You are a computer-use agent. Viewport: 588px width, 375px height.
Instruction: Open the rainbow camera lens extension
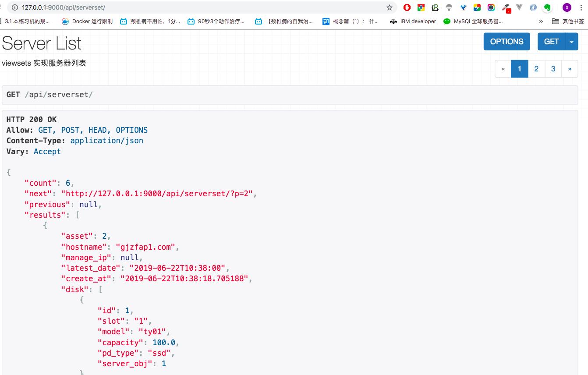[491, 7]
